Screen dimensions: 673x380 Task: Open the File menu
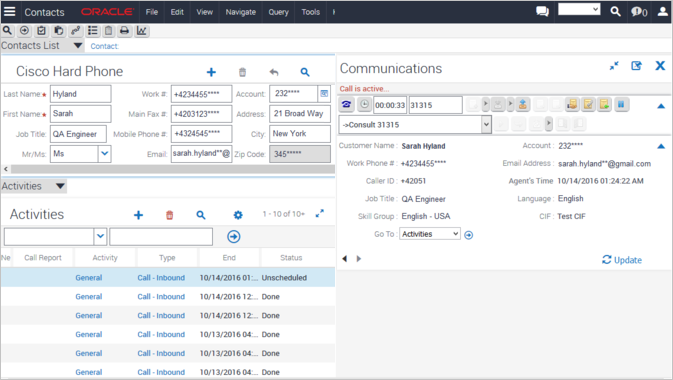point(152,12)
